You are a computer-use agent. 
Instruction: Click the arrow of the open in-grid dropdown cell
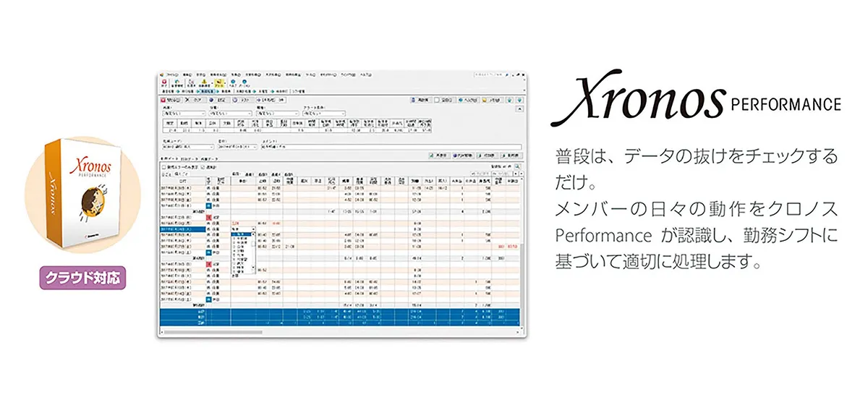point(253,229)
